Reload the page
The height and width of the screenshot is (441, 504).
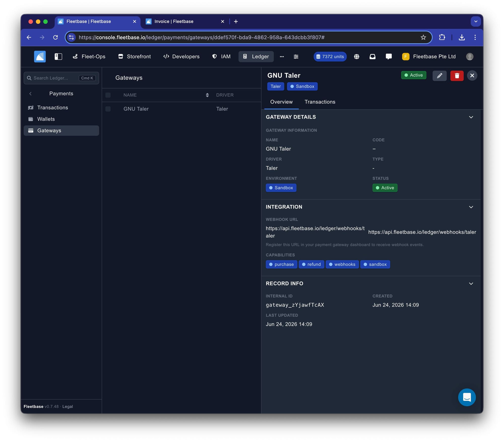click(55, 37)
